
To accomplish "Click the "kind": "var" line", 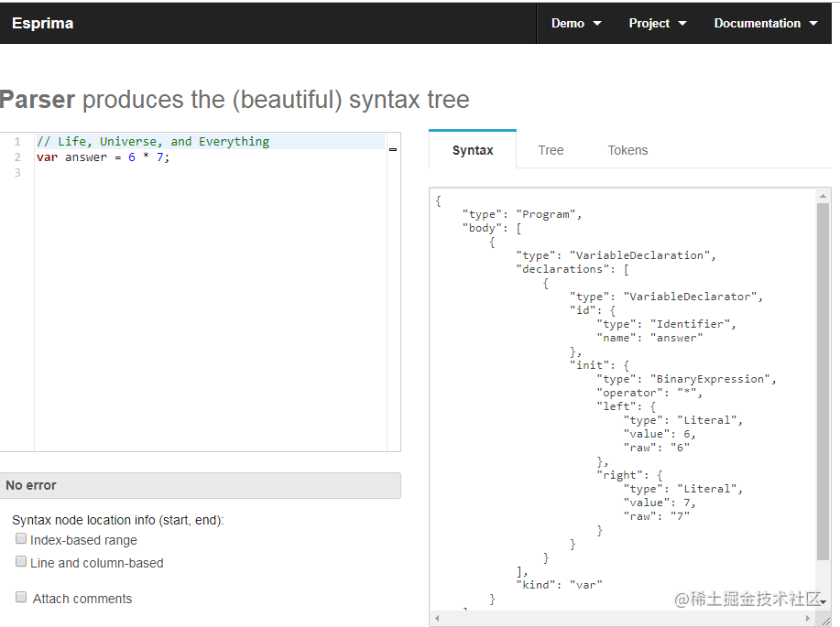I will coord(560,585).
